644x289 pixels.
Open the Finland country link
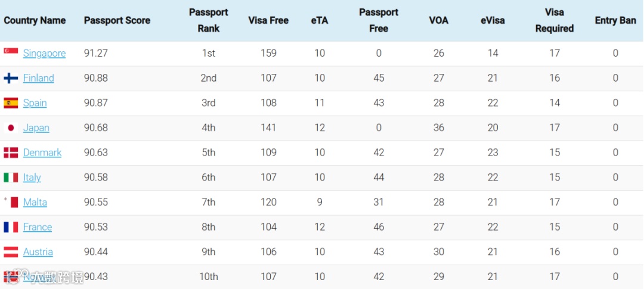(x=39, y=78)
